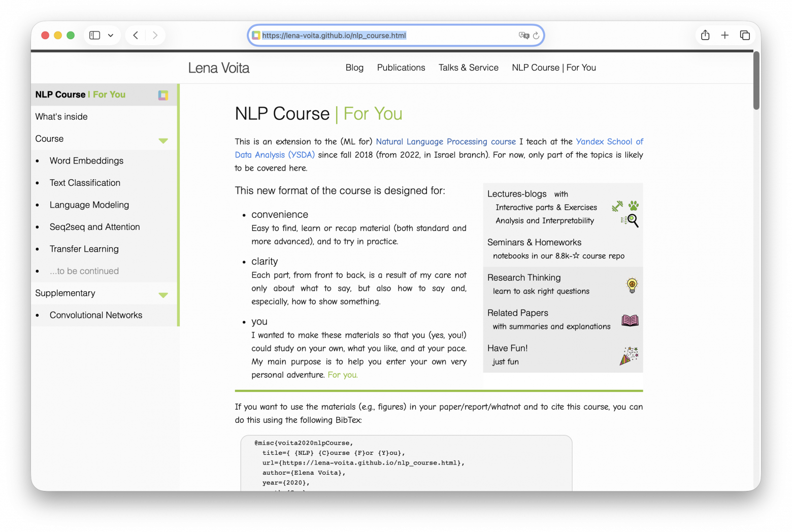The width and height of the screenshot is (792, 532).
Task: Open the Blog menu item
Action: coord(354,68)
